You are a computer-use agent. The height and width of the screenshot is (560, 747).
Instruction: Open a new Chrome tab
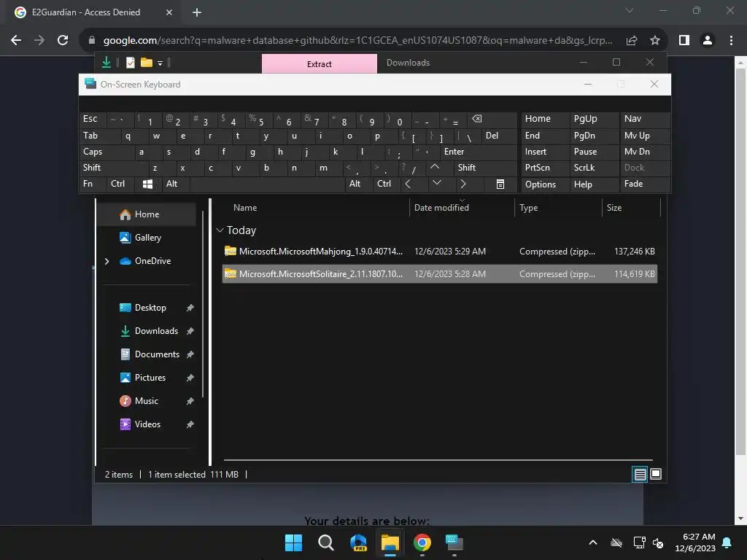197,12
